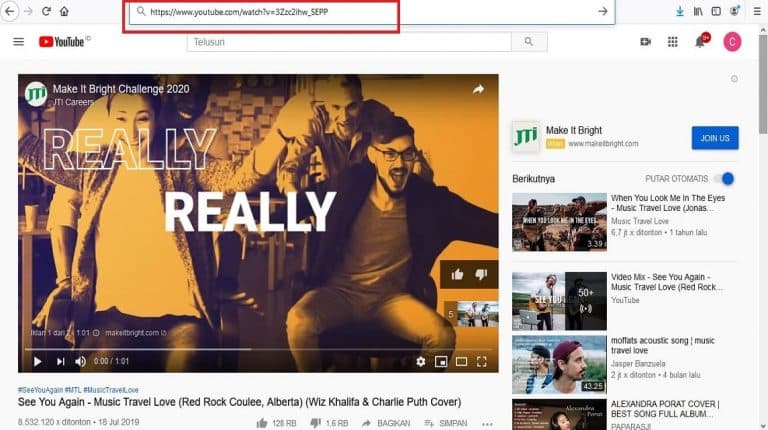Open YouTube apps grid icon
The image size is (768, 430).
tap(673, 41)
